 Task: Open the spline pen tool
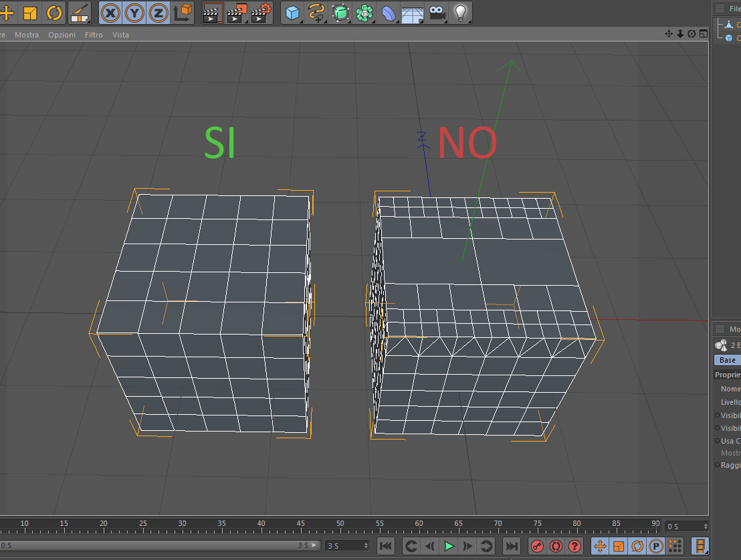(316, 13)
